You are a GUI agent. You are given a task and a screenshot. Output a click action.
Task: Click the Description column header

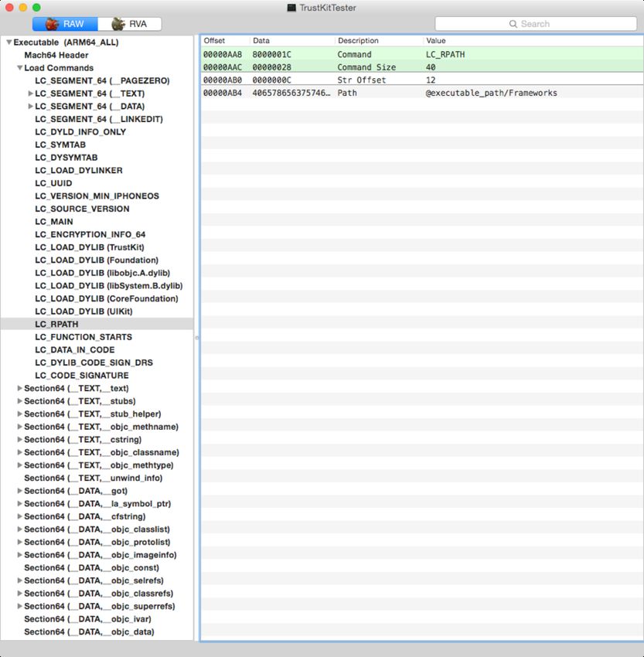[x=379, y=41]
